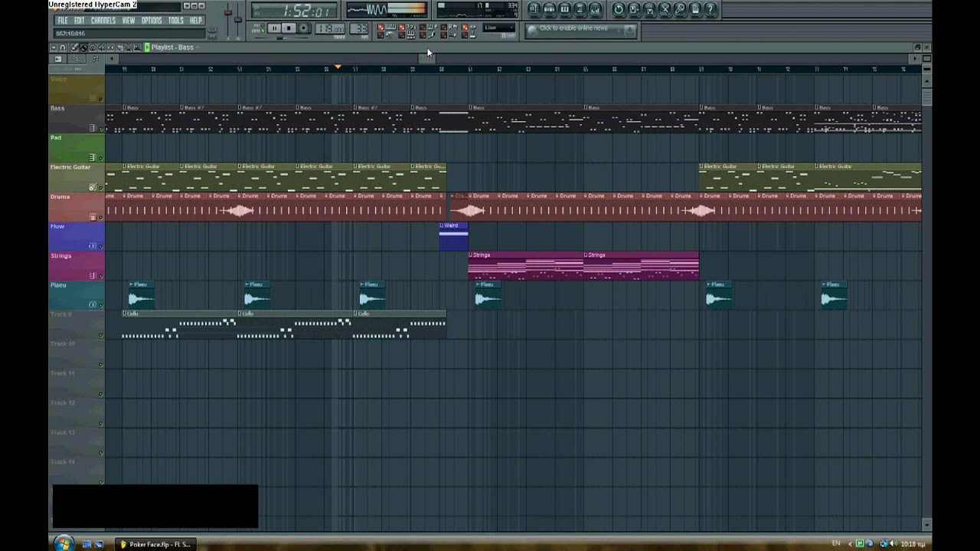Click the save project icon
This screenshot has width=980, height=551.
[x=634, y=9]
